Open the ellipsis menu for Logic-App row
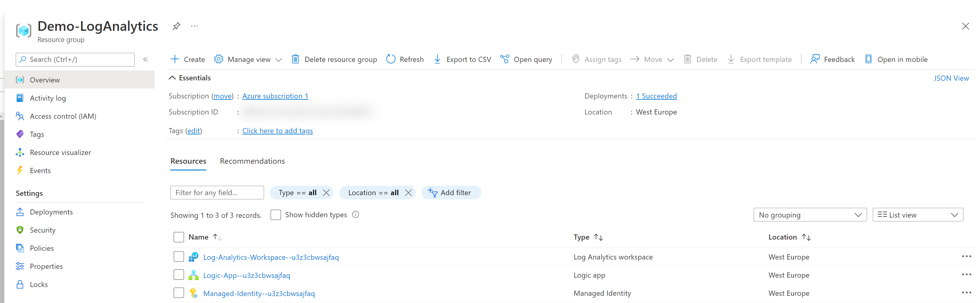This screenshot has width=980, height=303. pos(966,274)
